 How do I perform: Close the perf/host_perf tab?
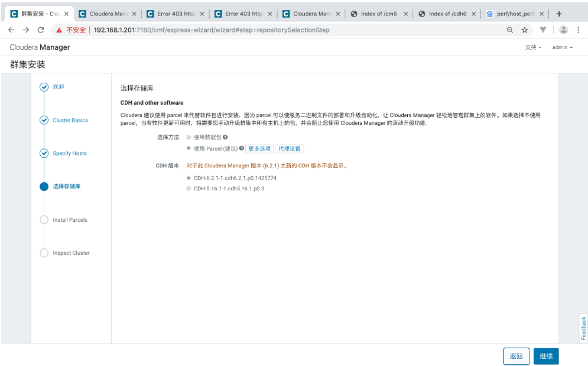pos(541,14)
